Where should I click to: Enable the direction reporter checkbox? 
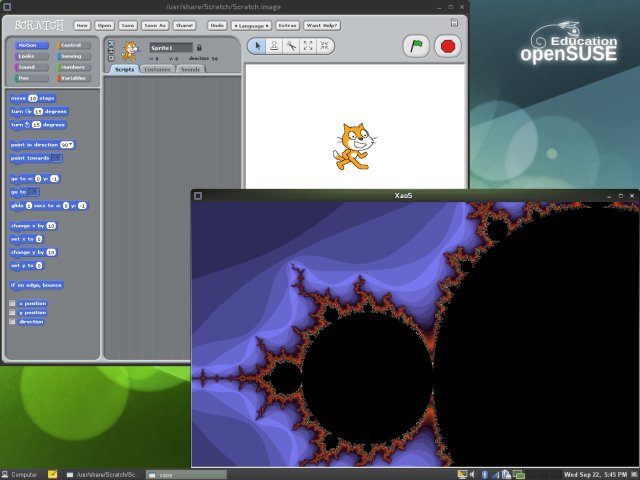(12, 322)
